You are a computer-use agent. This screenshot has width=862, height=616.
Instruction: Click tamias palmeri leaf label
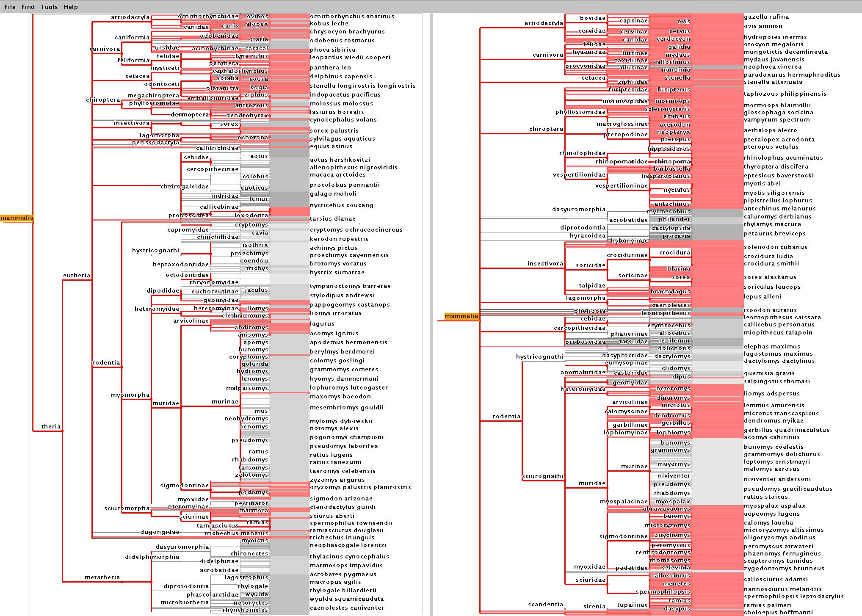(768, 605)
